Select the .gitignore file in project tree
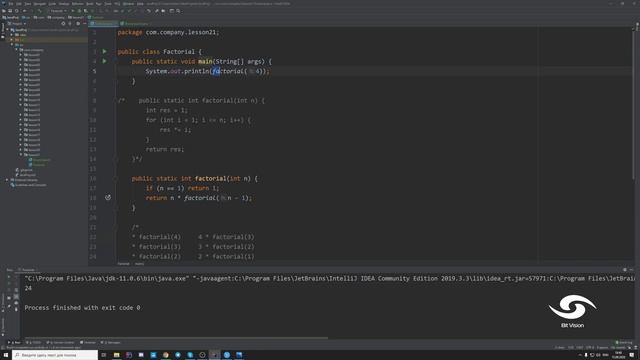This screenshot has height=360, width=640. tap(24, 170)
